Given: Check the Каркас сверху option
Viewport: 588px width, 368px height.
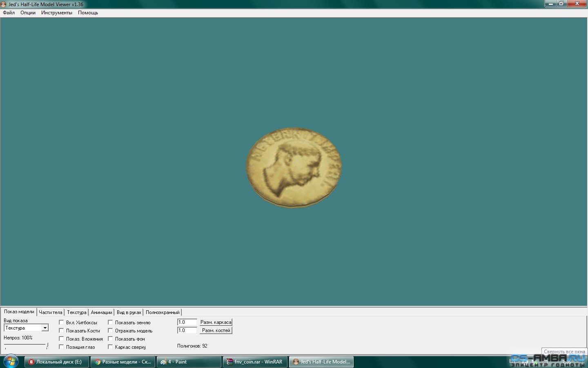Looking at the screenshot, I should (x=111, y=347).
